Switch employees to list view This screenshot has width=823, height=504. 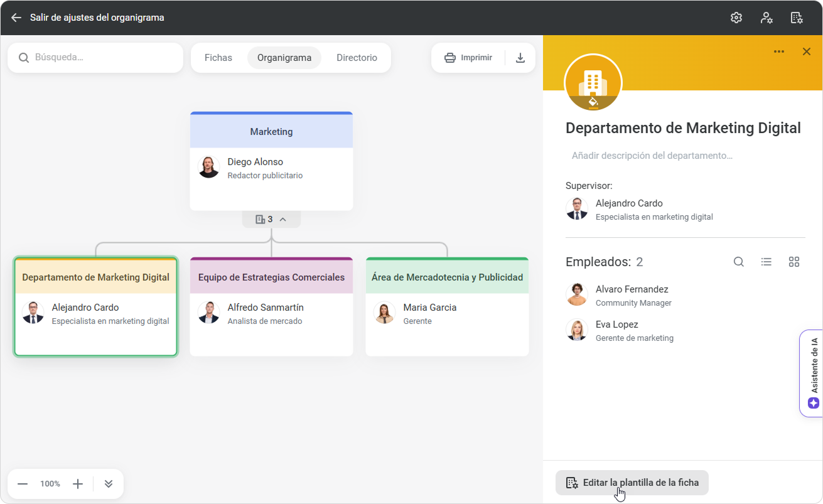[x=767, y=262]
